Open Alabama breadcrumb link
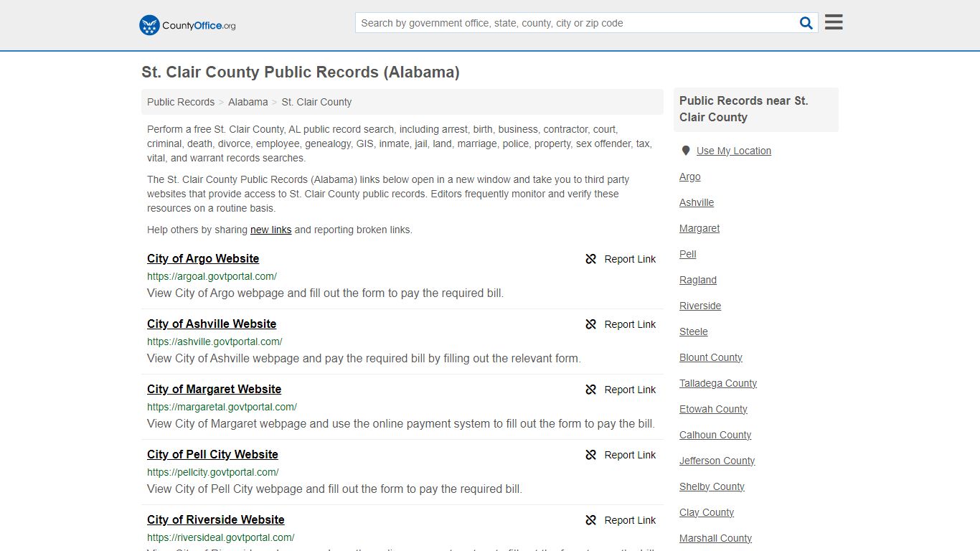980x551 pixels. pyautogui.click(x=248, y=102)
